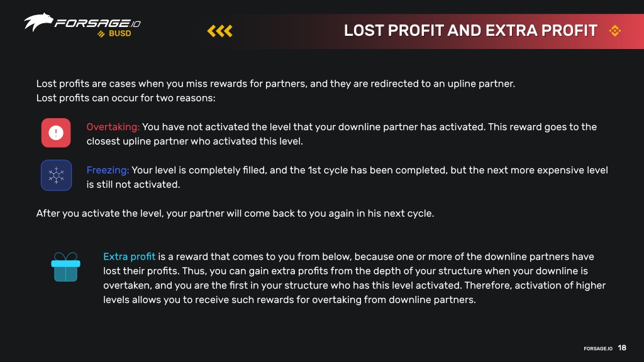Click the FORSAGE.IO footer text

[x=598, y=348]
